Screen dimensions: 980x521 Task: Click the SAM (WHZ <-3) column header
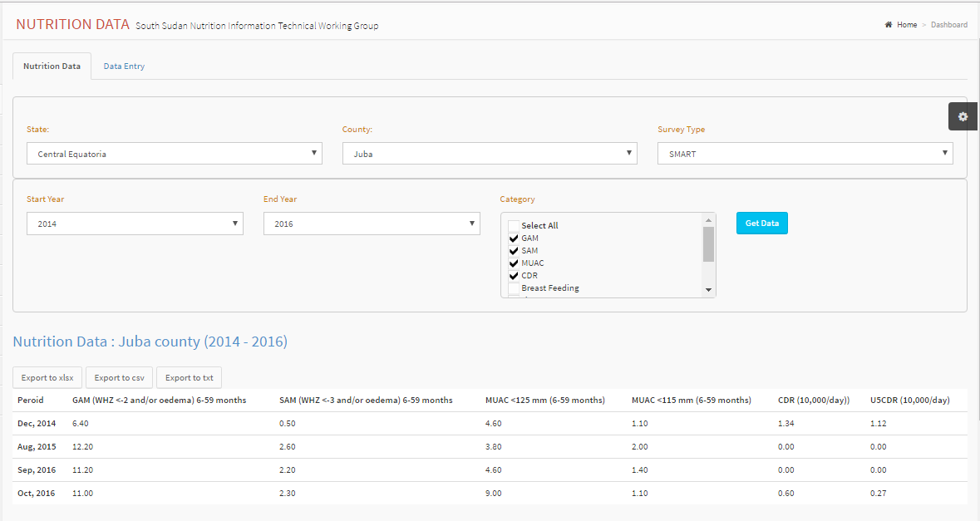[366, 400]
